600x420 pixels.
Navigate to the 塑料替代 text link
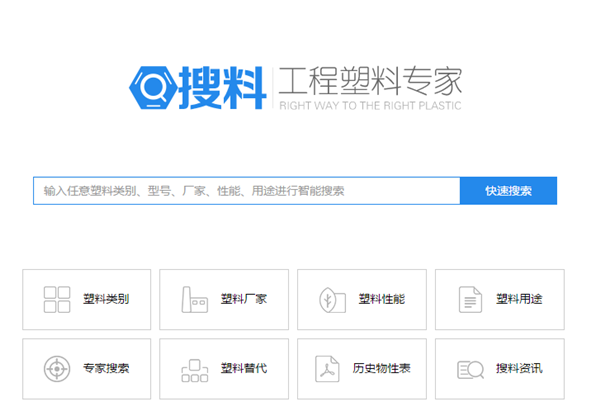[243, 368]
